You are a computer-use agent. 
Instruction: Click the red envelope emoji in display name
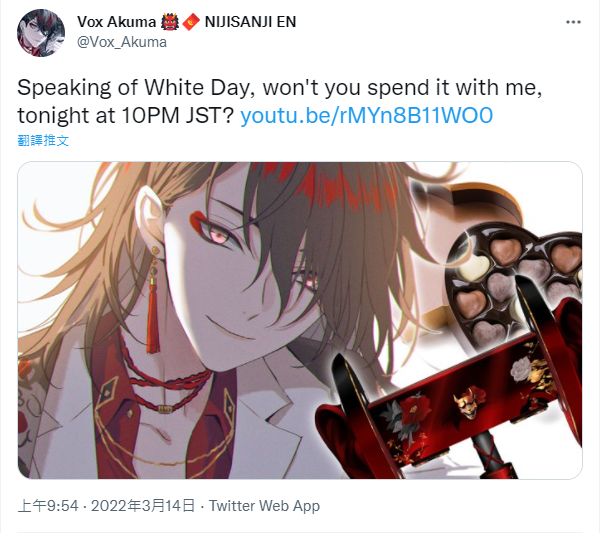pos(191,22)
